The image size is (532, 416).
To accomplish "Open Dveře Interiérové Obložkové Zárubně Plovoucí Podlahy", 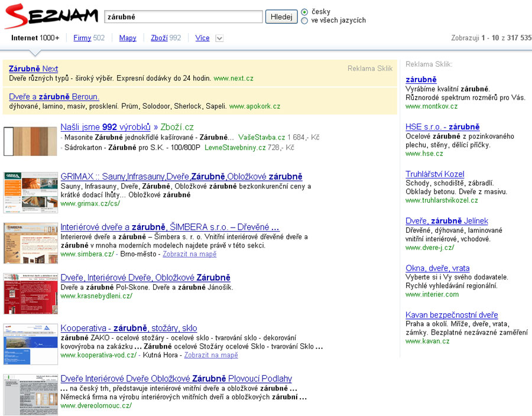I will [176, 379].
